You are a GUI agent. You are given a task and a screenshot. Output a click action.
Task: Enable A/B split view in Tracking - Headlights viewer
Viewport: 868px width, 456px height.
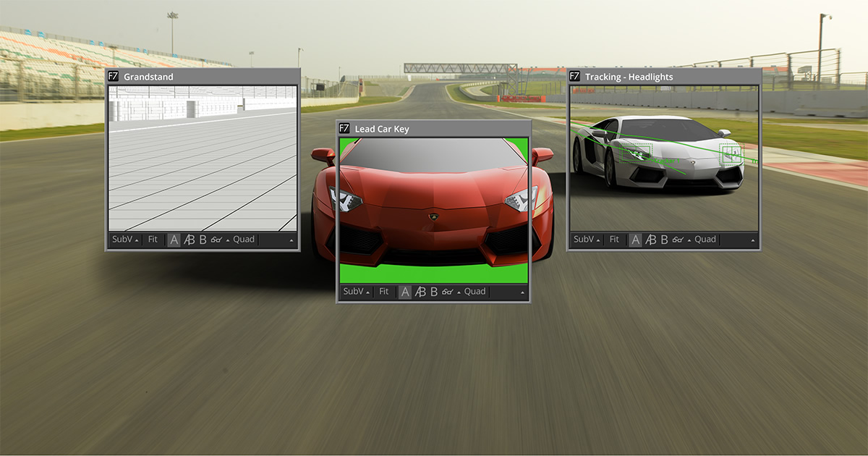(650, 240)
